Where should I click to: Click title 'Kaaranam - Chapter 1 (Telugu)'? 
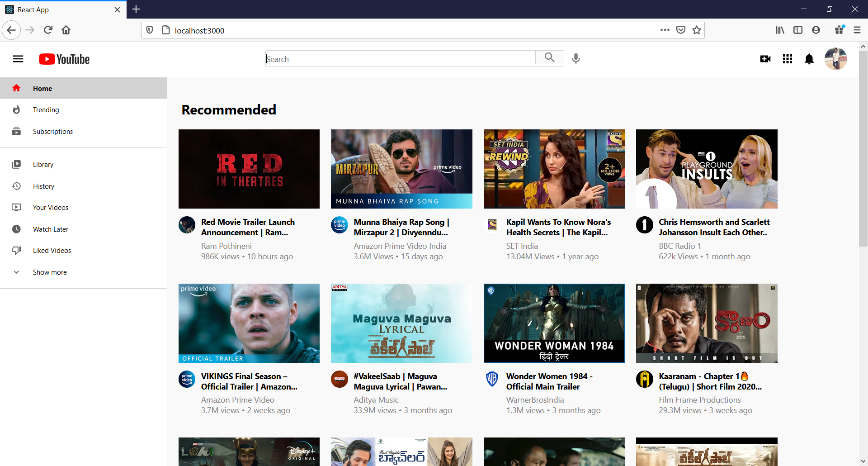(x=710, y=381)
